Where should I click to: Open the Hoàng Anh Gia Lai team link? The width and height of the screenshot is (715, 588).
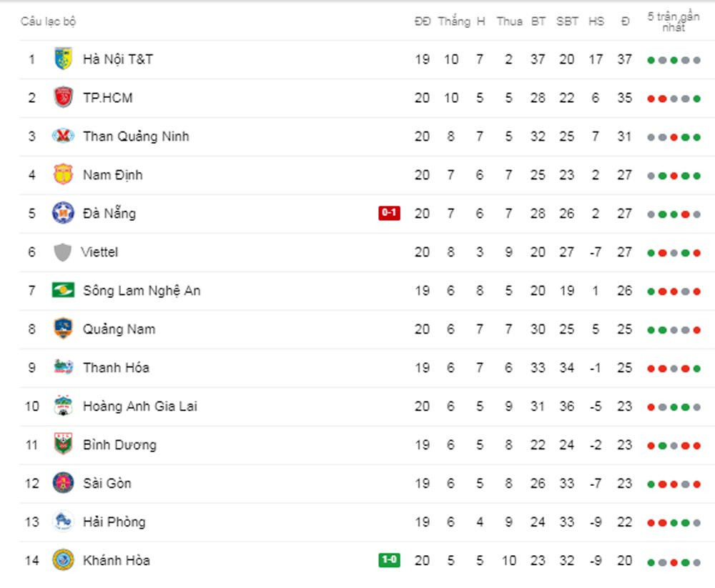coord(139,407)
